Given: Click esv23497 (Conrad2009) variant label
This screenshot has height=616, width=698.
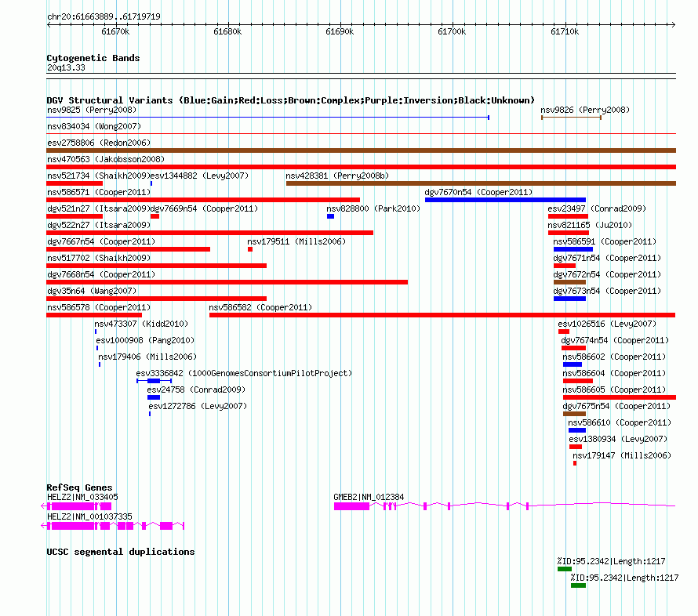Looking at the screenshot, I should click(x=597, y=208).
